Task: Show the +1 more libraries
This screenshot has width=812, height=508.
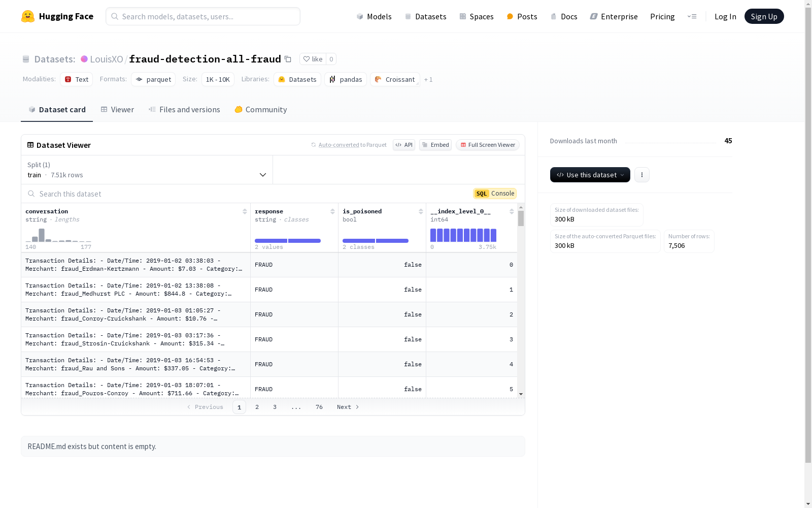Action: (428, 79)
